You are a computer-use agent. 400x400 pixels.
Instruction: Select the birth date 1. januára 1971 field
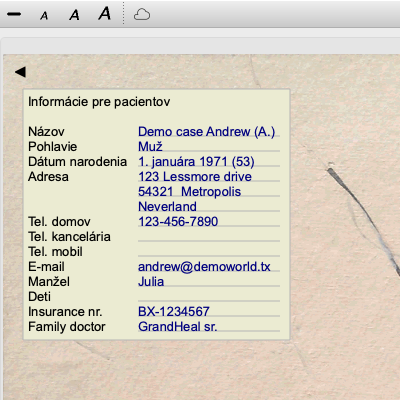click(209, 161)
